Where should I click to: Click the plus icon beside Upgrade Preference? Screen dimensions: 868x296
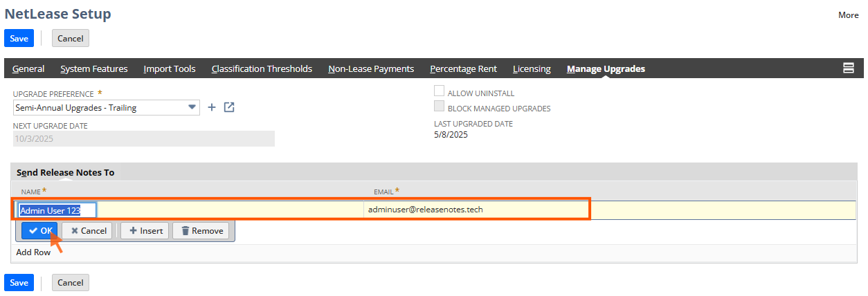tap(213, 107)
